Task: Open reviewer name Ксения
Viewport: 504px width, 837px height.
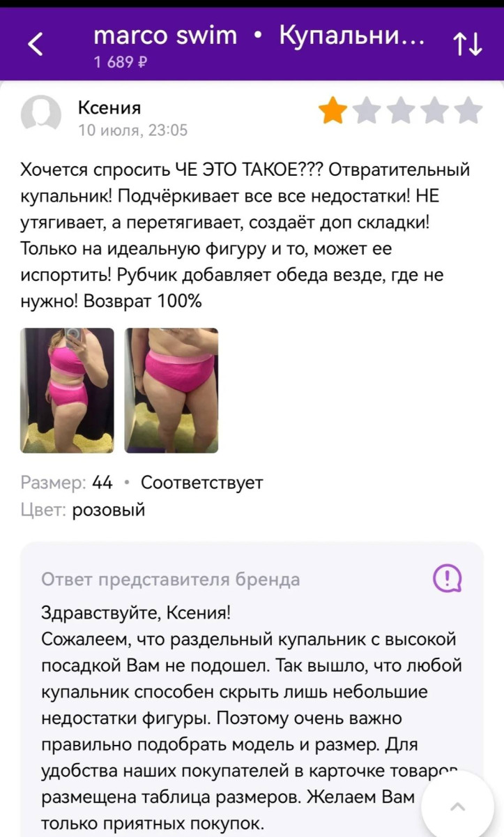Action: click(x=109, y=107)
